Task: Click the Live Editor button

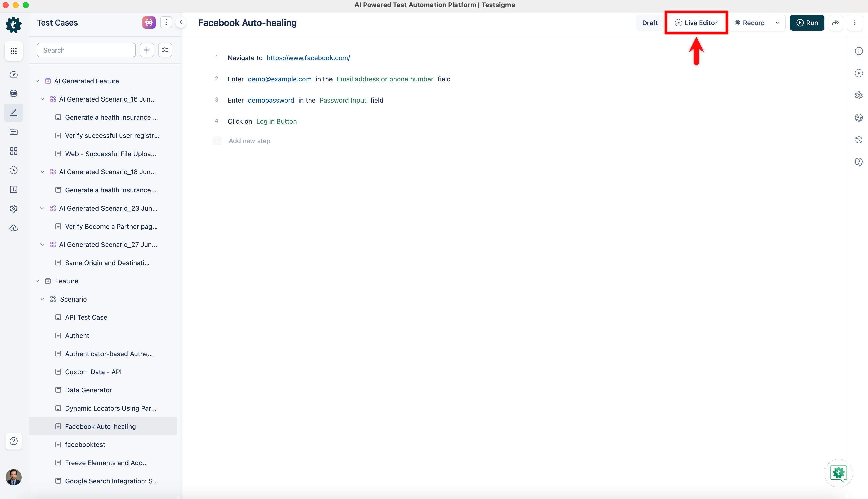Action: [x=696, y=23]
